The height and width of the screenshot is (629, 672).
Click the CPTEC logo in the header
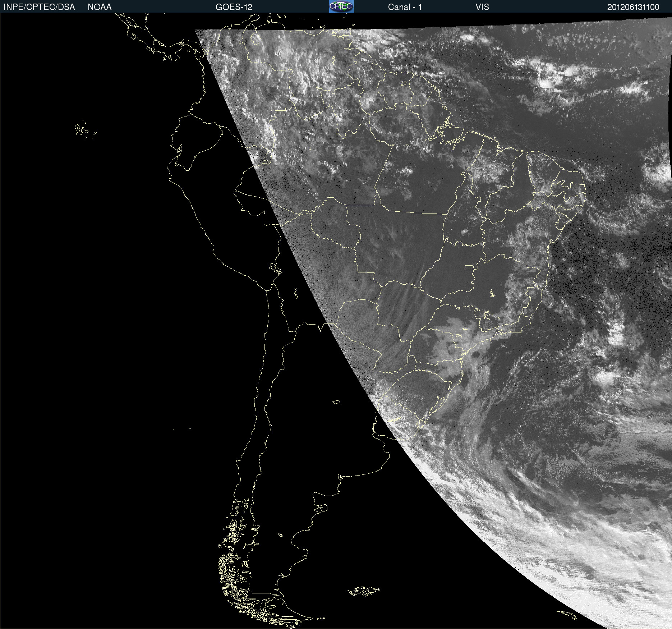341,6
